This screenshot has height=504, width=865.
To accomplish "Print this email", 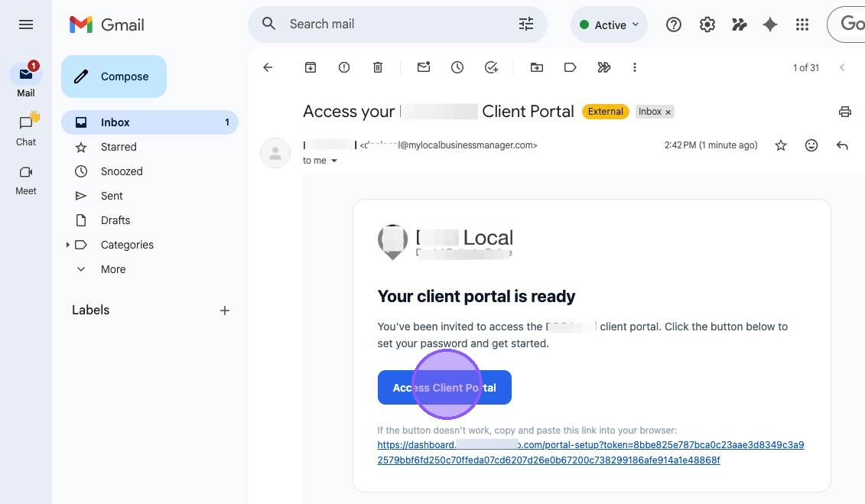I will [x=844, y=112].
